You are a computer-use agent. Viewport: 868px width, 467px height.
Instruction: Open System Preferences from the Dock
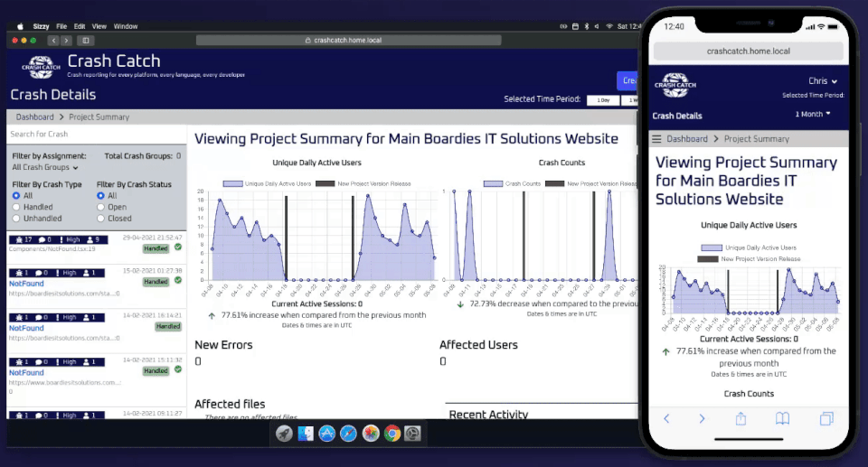tap(412, 434)
